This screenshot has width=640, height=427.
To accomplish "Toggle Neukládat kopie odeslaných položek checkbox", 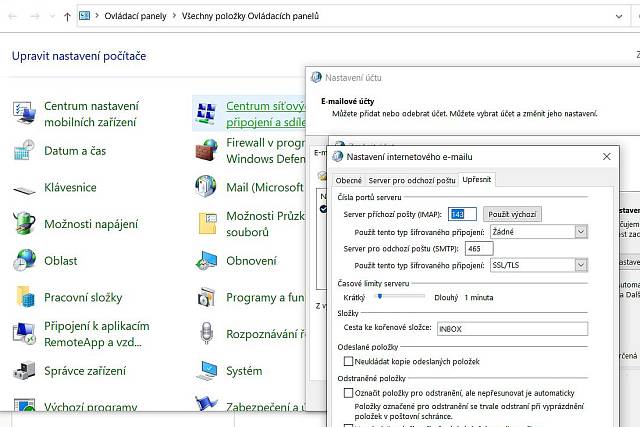I will pyautogui.click(x=348, y=361).
